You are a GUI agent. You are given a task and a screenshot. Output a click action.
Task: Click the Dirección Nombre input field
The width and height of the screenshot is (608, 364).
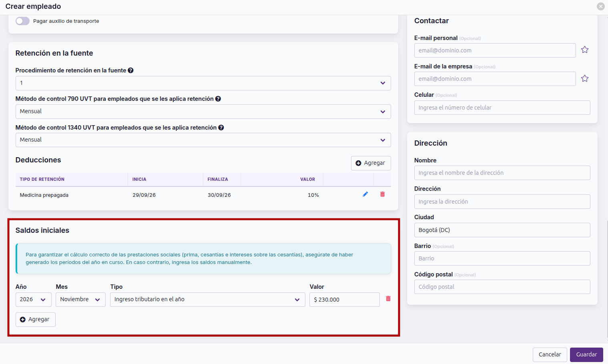[502, 173]
